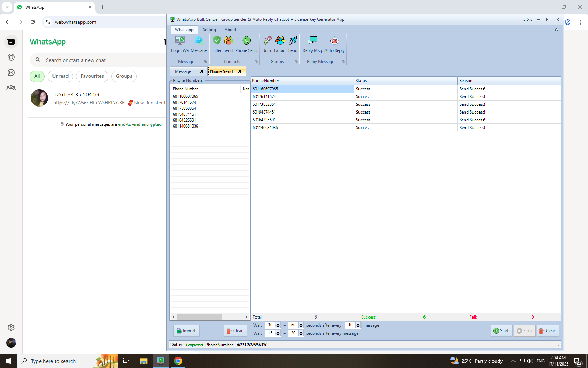
Task: Switch to the Message document tab
Action: [183, 71]
